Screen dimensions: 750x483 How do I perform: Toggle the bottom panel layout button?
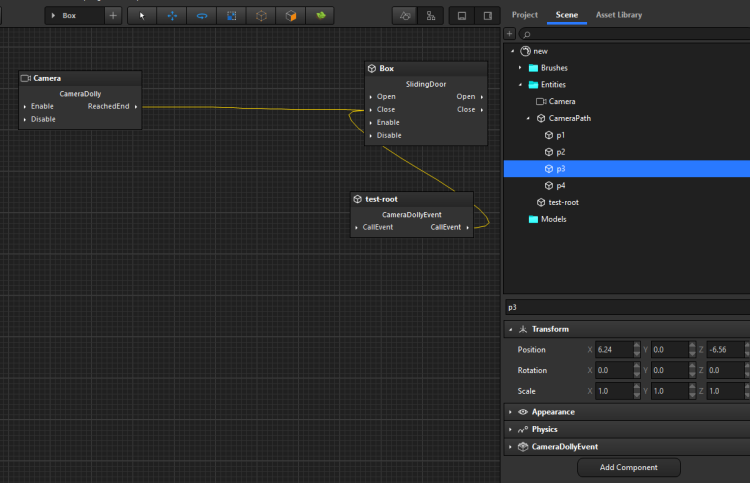pos(461,16)
